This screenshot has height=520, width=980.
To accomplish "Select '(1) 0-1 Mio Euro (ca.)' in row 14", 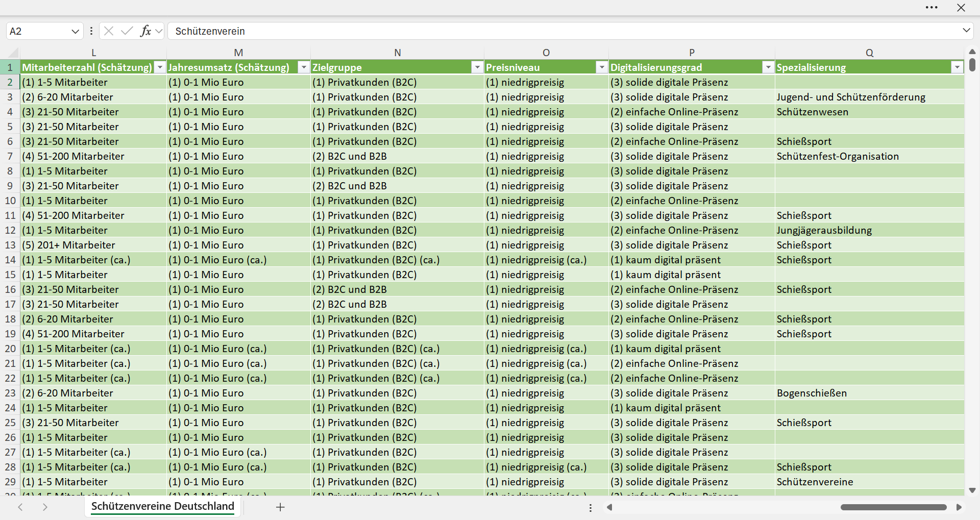I will pyautogui.click(x=238, y=260).
